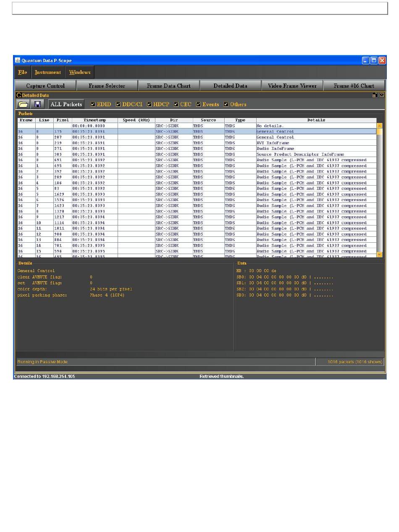Viewport: 399px width, 532px height.
Task: Select the Detailed Data button
Action: (x=230, y=86)
